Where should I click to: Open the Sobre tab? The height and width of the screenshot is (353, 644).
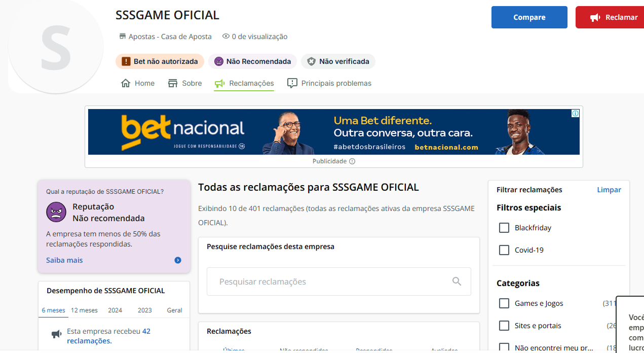185,83
